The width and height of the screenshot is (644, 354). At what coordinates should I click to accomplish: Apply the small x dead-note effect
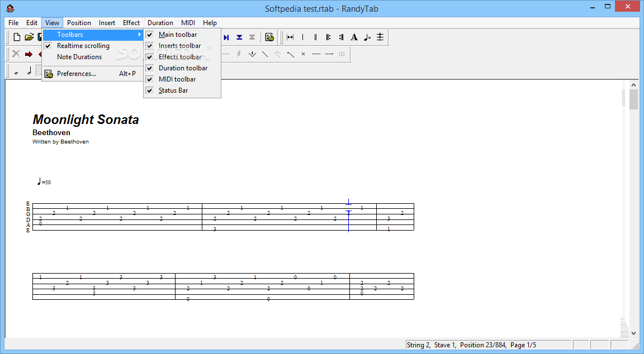[x=303, y=54]
